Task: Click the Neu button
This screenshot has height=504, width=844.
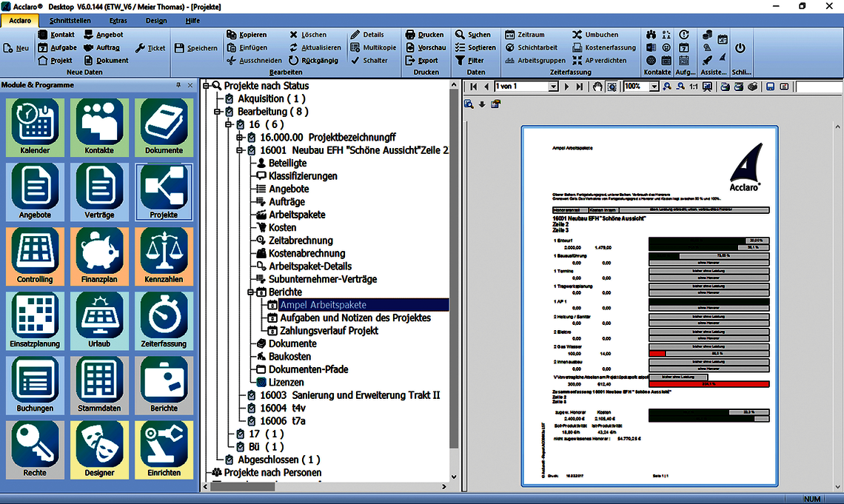Action: tap(16, 48)
